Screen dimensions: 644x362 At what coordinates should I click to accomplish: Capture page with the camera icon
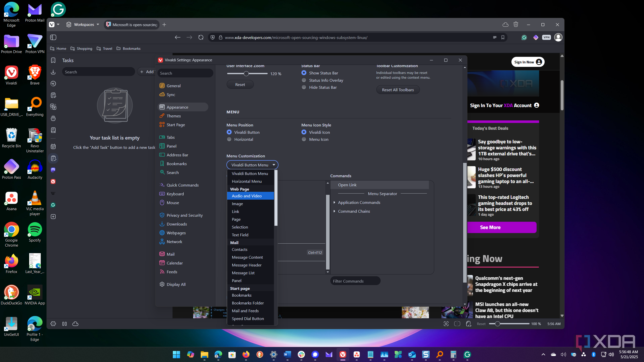click(x=446, y=324)
